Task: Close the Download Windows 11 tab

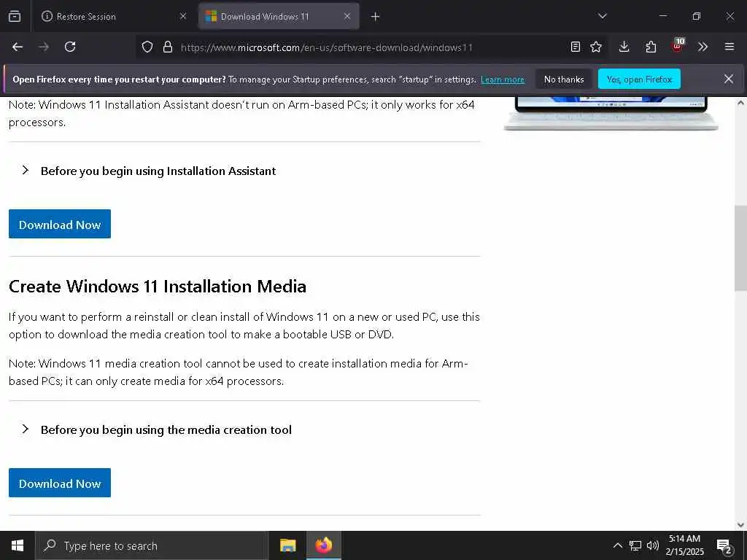Action: point(347,16)
